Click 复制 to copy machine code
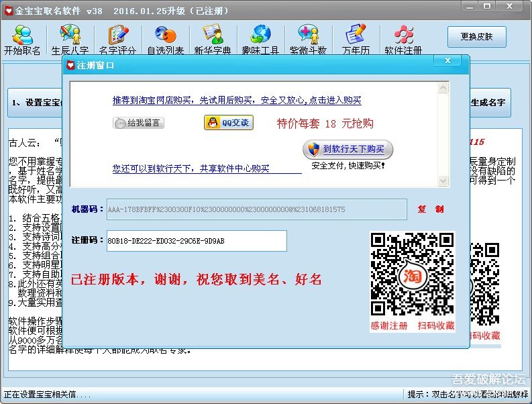This screenshot has width=532, height=404. coord(430,209)
